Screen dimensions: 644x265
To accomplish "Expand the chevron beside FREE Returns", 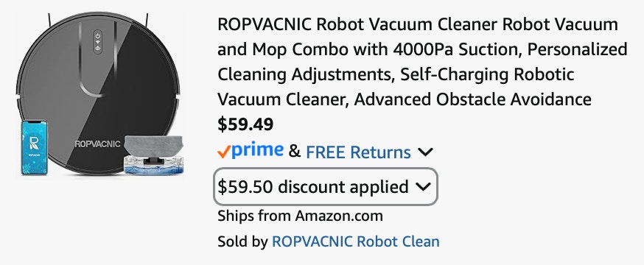I will pos(425,152).
